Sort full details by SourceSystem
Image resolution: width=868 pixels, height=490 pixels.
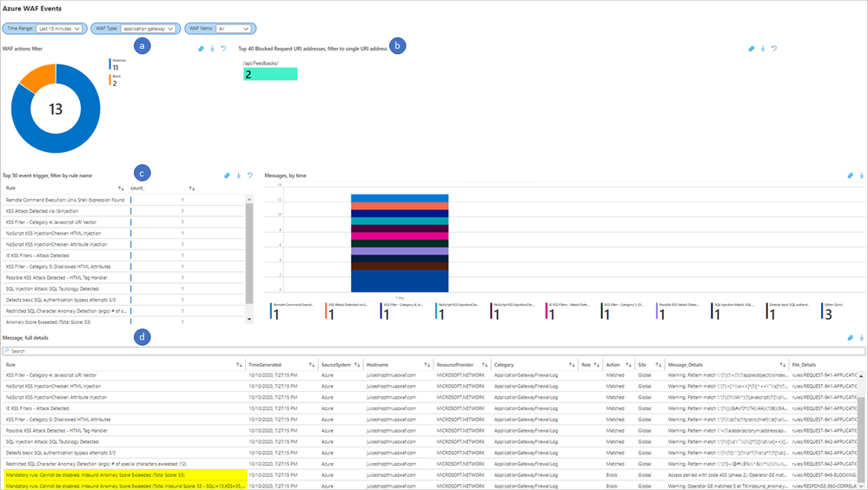(x=357, y=365)
